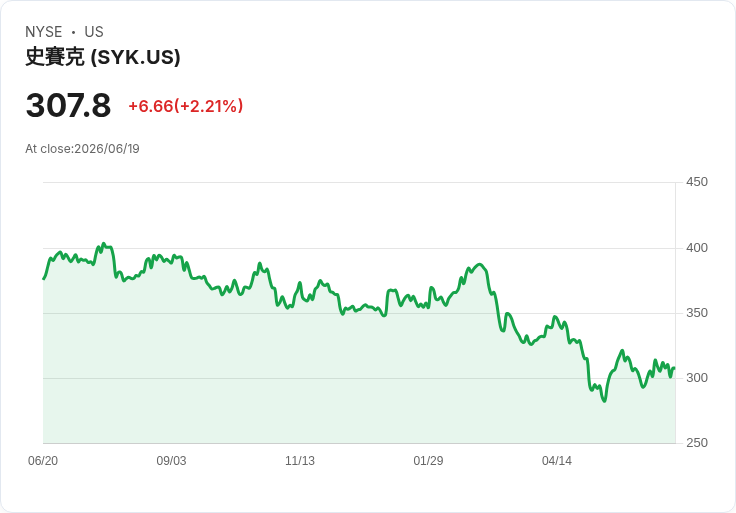
Task: Click the At close 2026/06/19 text
Action: [82, 149]
